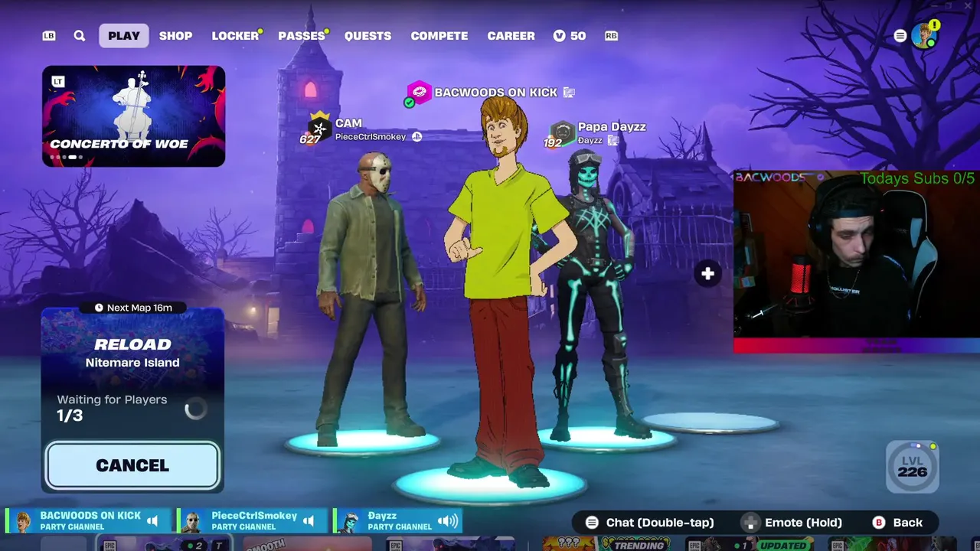Viewport: 980px width, 551px height.
Task: Click the PieceCtrlSmokey username text
Action: (x=371, y=137)
